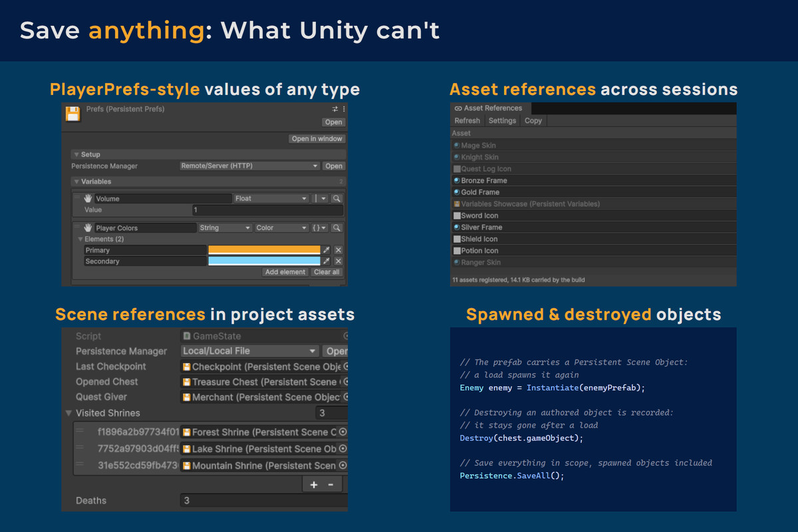Viewport: 798px width, 532px height.
Task: Click the Asset column header
Action: [x=594, y=133]
